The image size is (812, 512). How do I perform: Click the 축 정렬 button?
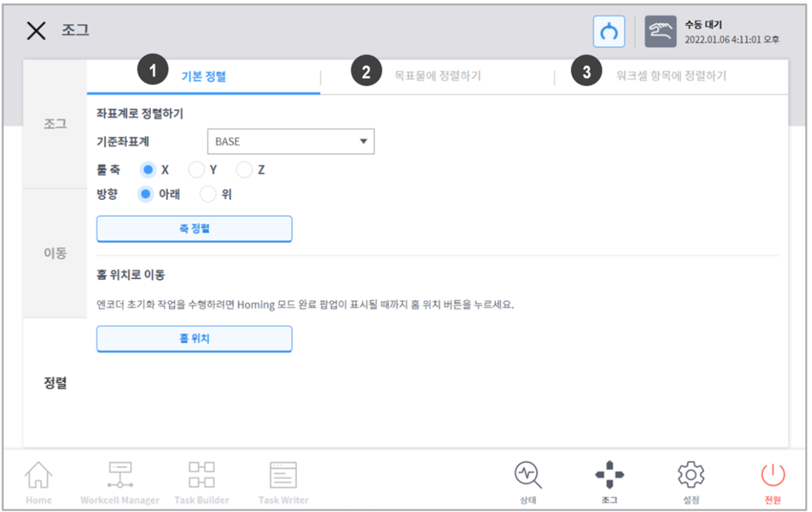tap(194, 228)
